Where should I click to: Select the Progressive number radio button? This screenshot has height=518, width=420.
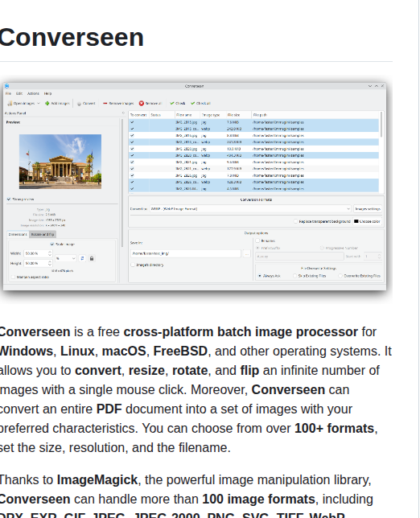tap(322, 248)
